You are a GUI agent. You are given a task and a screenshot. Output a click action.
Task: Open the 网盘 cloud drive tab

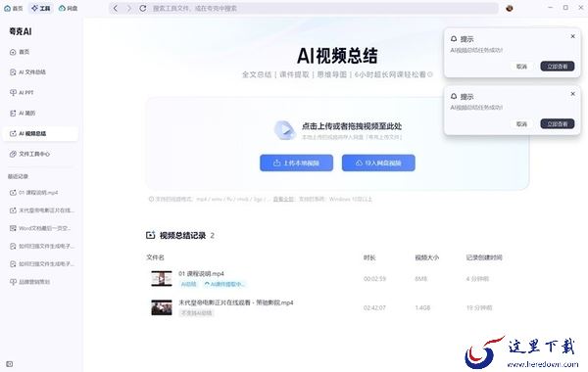pos(68,8)
